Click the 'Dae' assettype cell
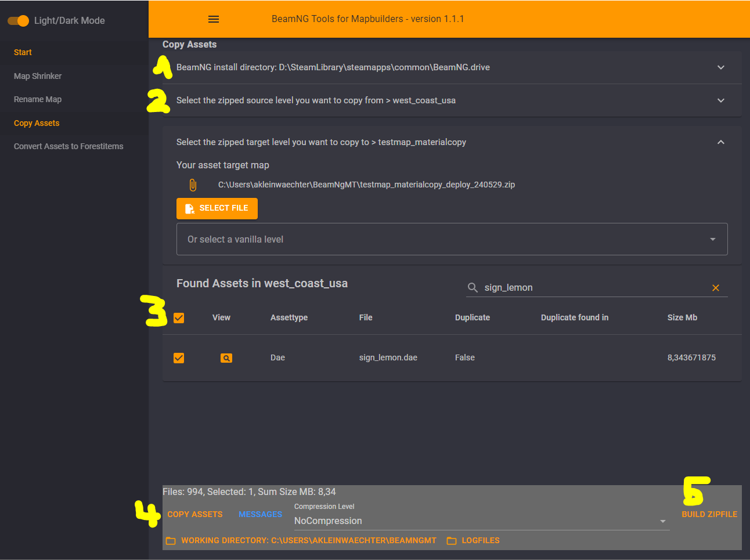Image resolution: width=750 pixels, height=560 pixels. 277,358
